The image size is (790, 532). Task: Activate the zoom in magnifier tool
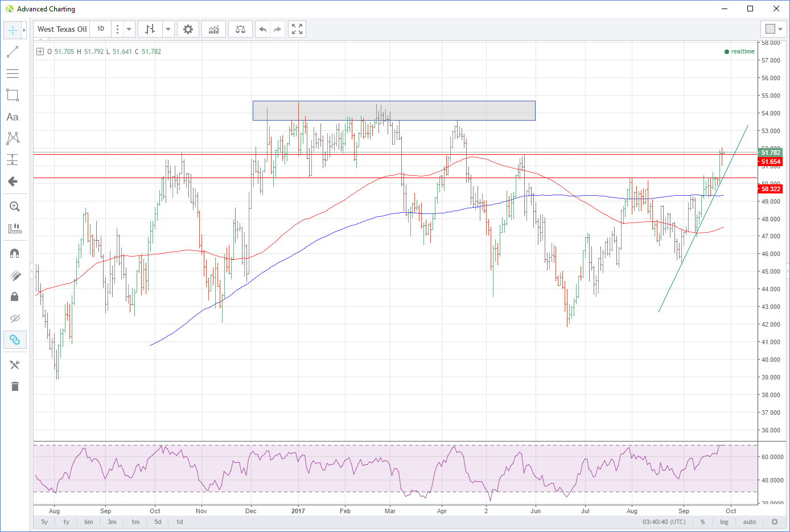[x=15, y=207]
